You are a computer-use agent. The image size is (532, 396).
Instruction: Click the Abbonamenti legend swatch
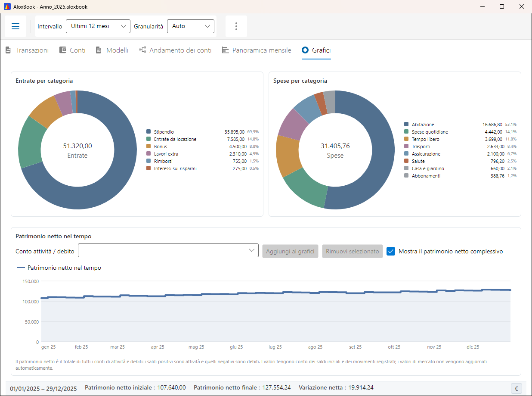pos(406,176)
